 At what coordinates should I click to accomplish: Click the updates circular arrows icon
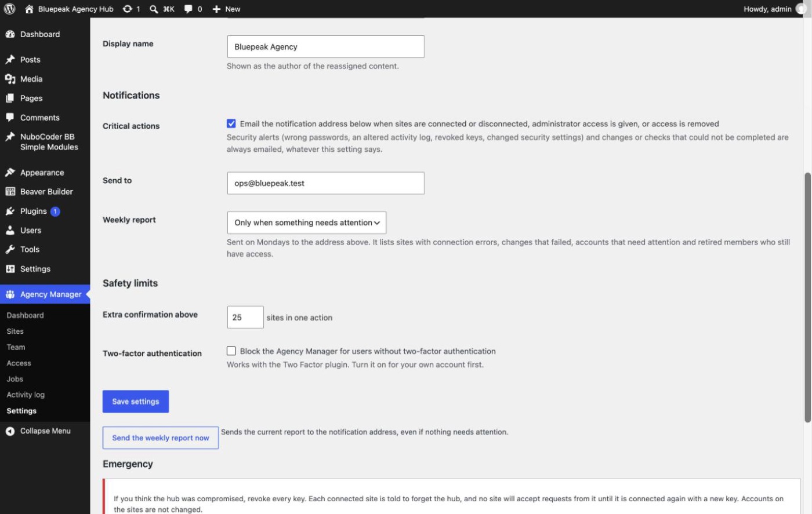click(128, 9)
